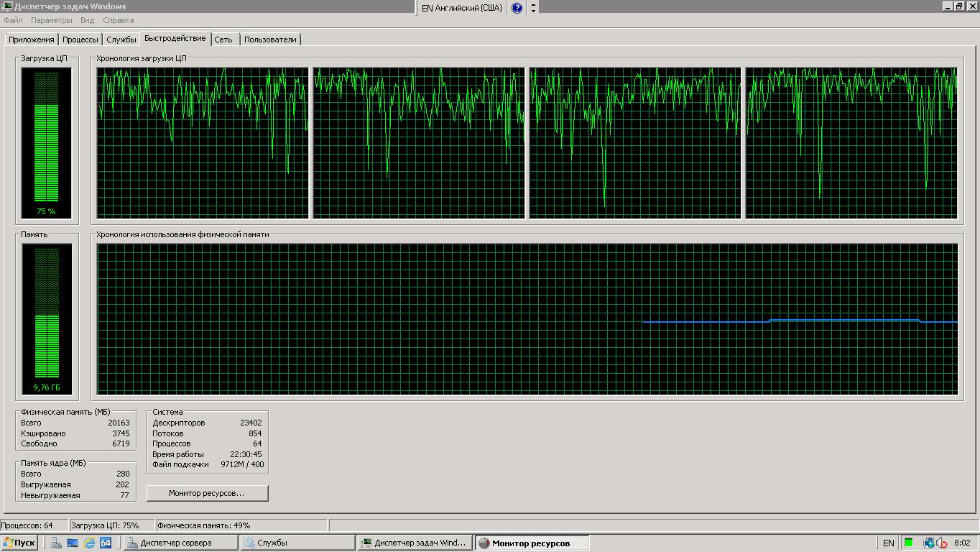Open Internet Explorer from quick launch
Viewport: 980px width, 552px height.
pos(89,543)
